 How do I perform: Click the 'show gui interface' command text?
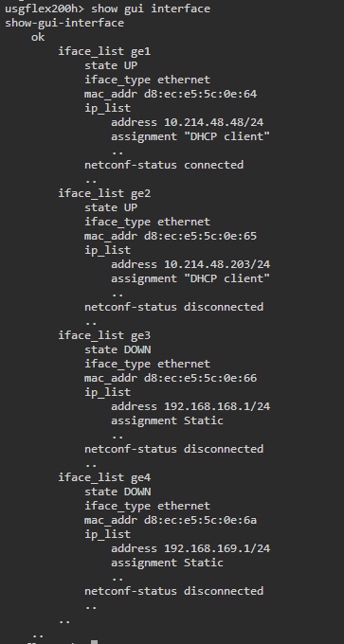[x=151, y=9]
